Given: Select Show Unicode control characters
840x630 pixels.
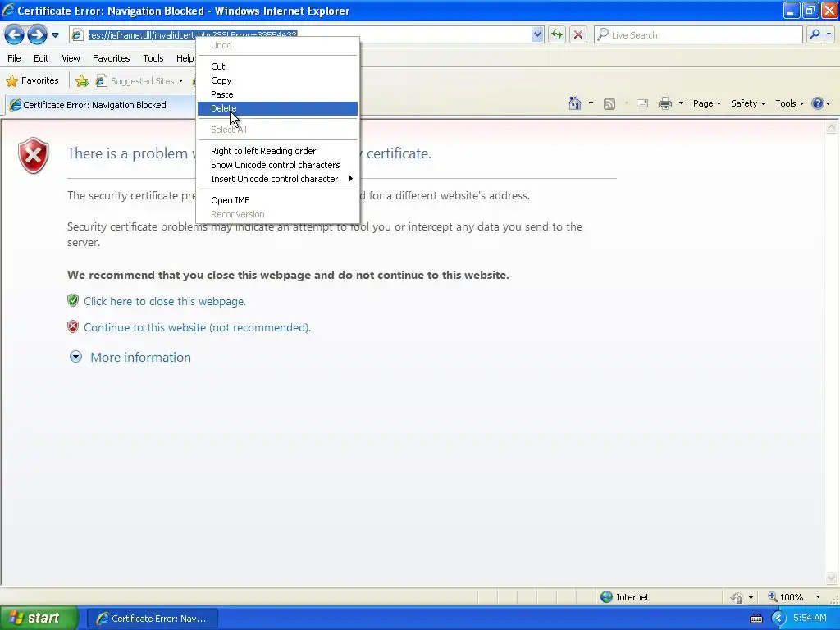Looking at the screenshot, I should pyautogui.click(x=277, y=165).
